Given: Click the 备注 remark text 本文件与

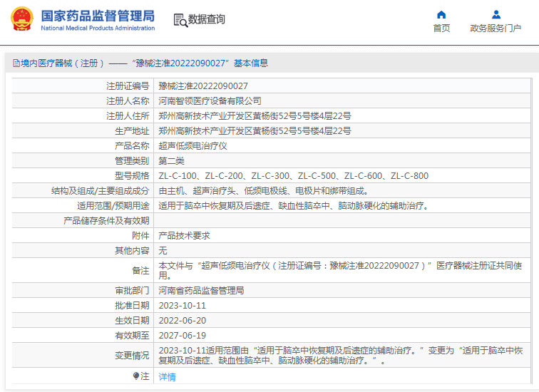Looking at the screenshot, I should point(340,270).
